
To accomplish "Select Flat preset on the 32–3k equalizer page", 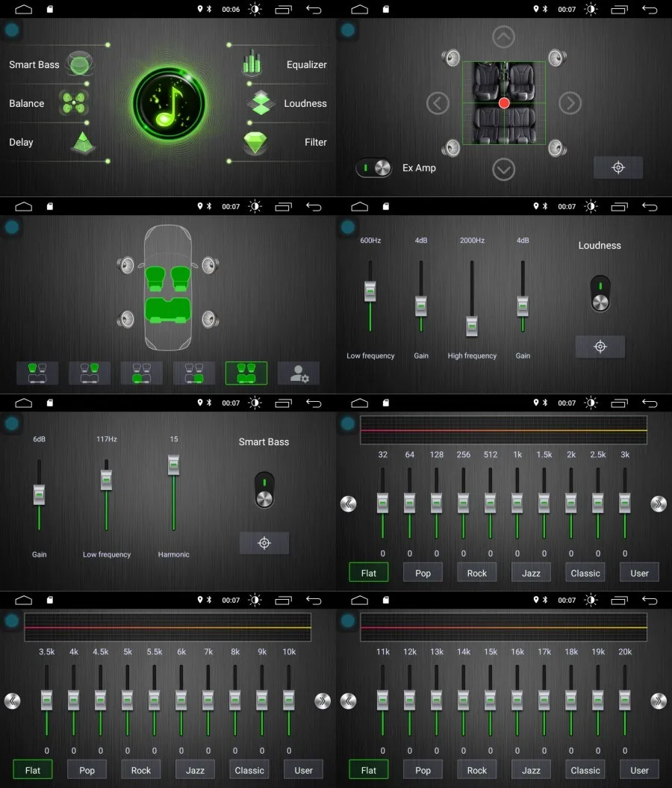I will tap(369, 572).
